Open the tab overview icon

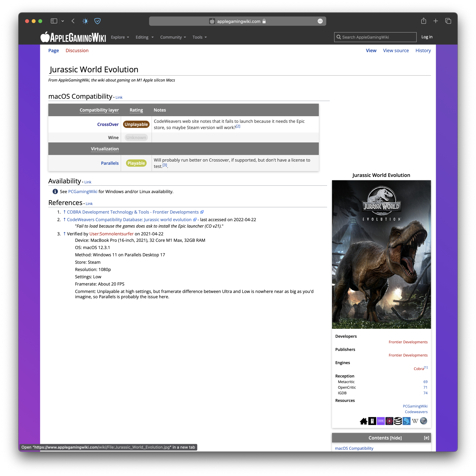tap(448, 21)
